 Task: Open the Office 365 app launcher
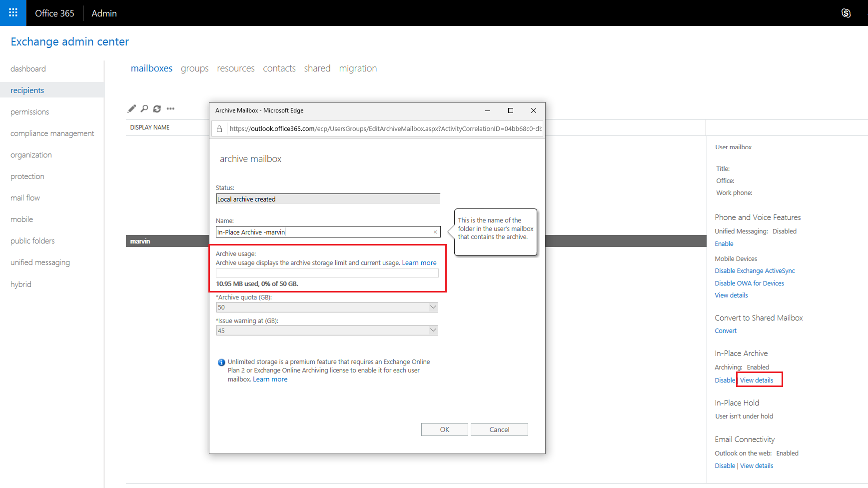point(13,13)
